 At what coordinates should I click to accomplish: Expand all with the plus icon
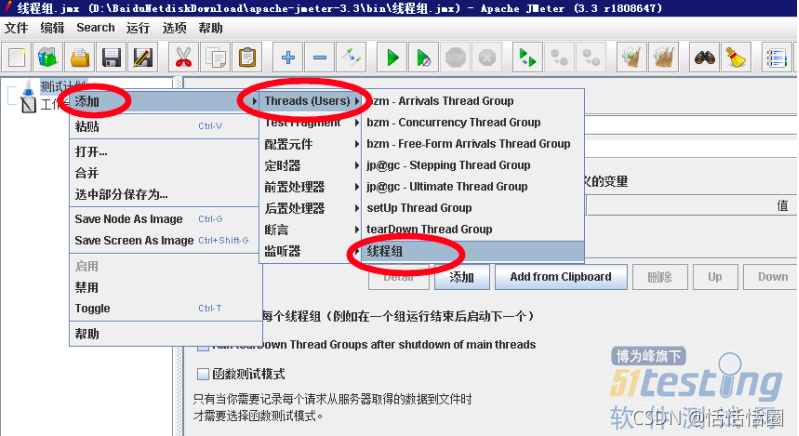click(288, 58)
